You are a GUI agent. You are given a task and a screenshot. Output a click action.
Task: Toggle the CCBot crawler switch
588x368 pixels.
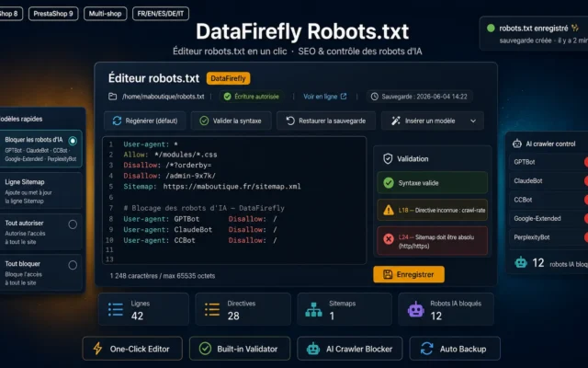point(586,200)
